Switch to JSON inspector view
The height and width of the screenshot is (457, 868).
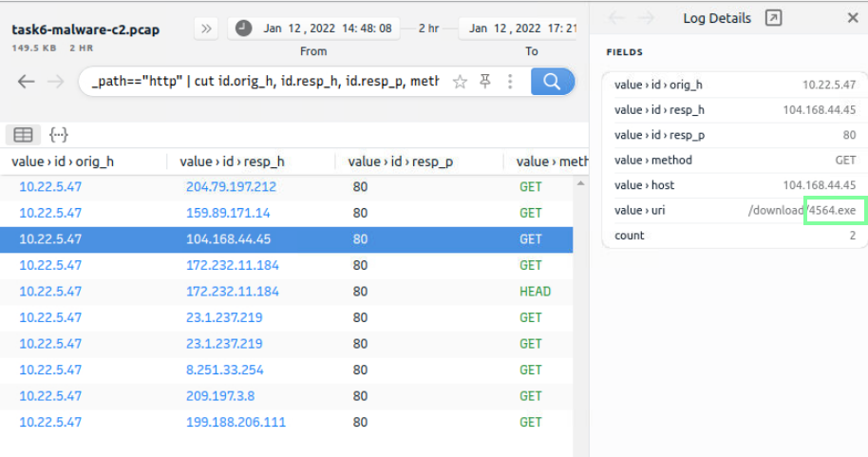point(58,135)
